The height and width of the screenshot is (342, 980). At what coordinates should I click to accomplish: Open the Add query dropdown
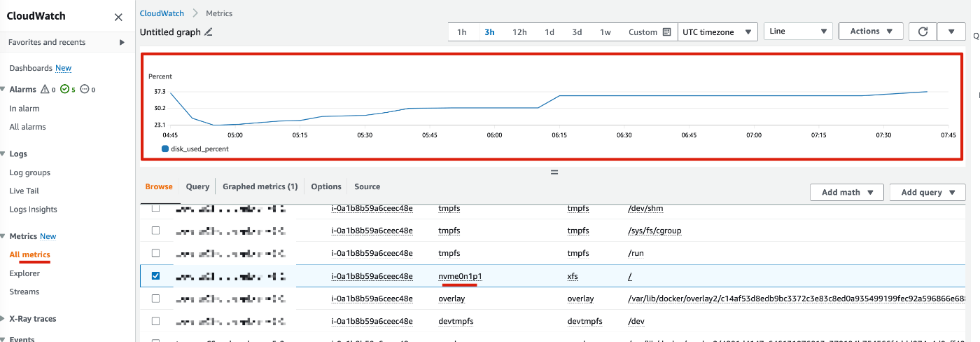click(927, 193)
